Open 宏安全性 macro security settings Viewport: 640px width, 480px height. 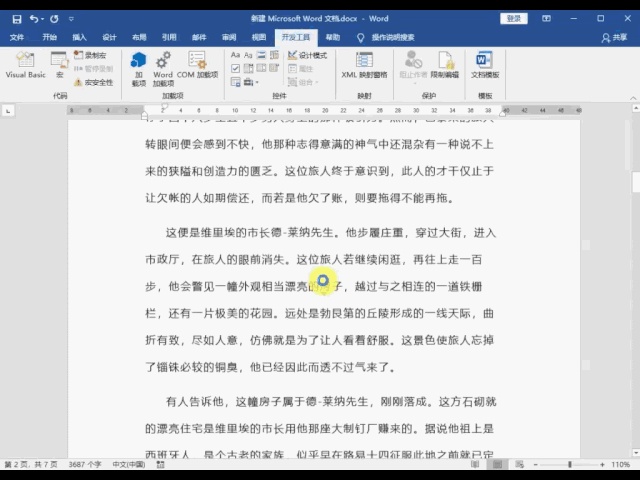93,82
